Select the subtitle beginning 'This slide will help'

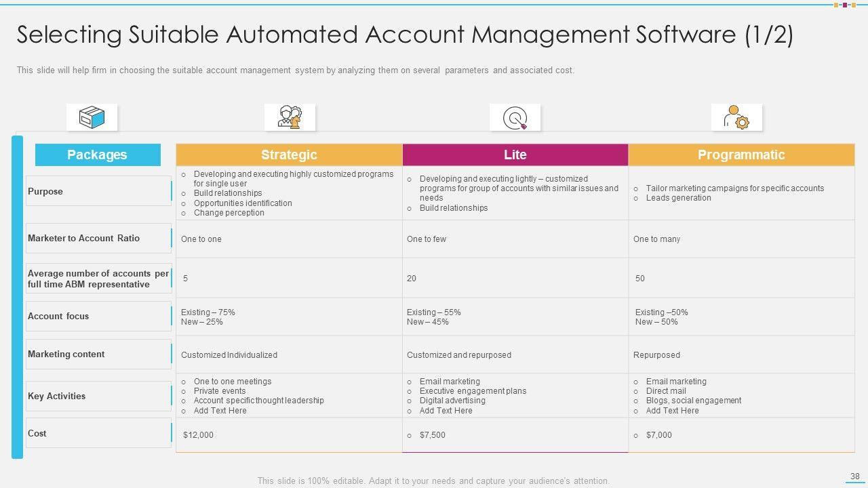coord(296,70)
